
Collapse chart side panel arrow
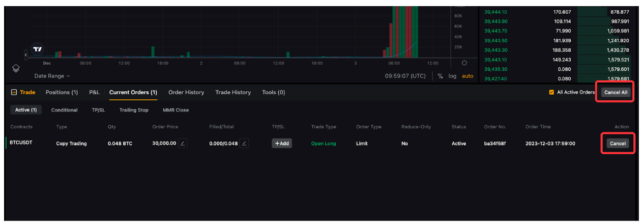pos(26,54)
